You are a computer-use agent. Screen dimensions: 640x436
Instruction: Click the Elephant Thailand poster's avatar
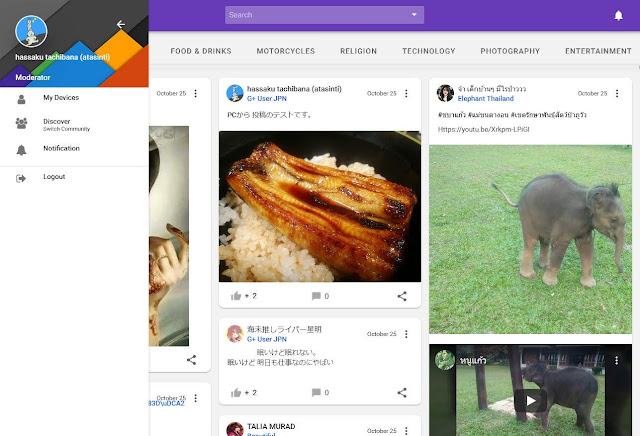point(445,93)
